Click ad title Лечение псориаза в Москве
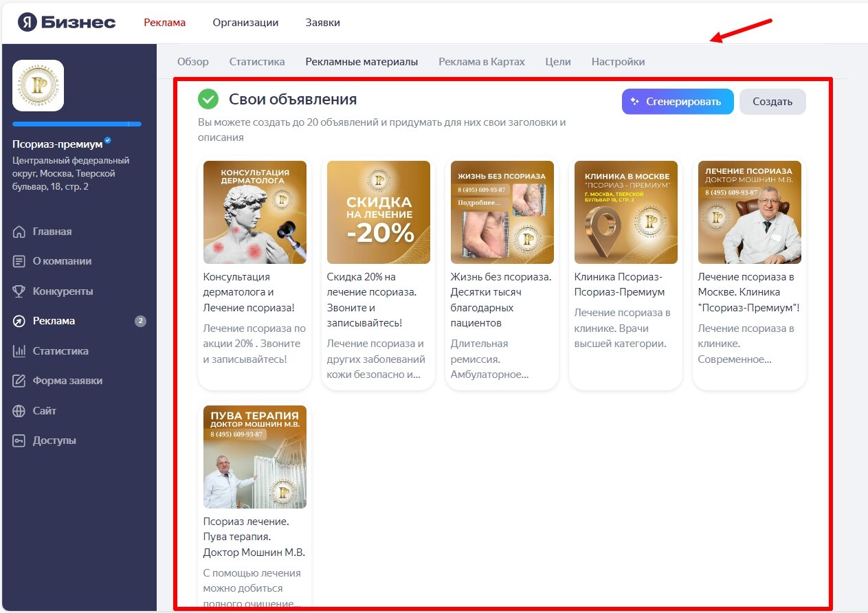The width and height of the screenshot is (868, 613). [749, 292]
